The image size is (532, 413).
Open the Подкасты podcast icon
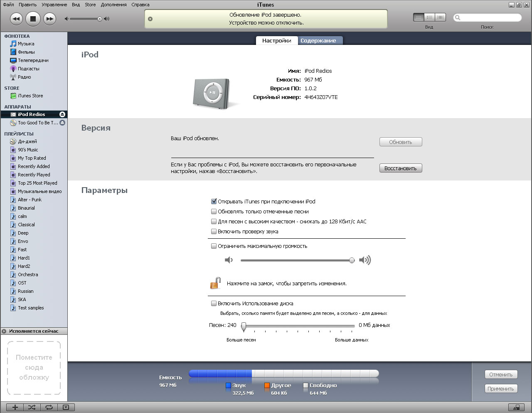[x=13, y=69]
